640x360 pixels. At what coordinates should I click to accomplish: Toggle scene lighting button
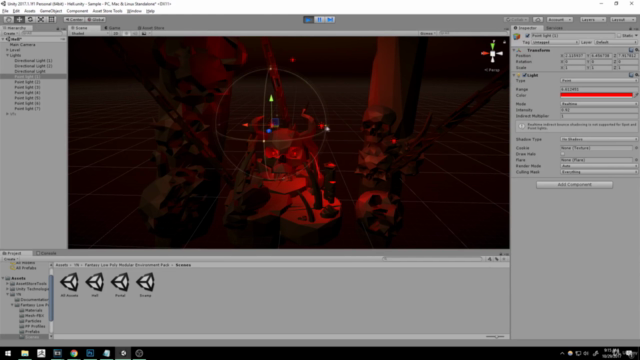coord(126,33)
